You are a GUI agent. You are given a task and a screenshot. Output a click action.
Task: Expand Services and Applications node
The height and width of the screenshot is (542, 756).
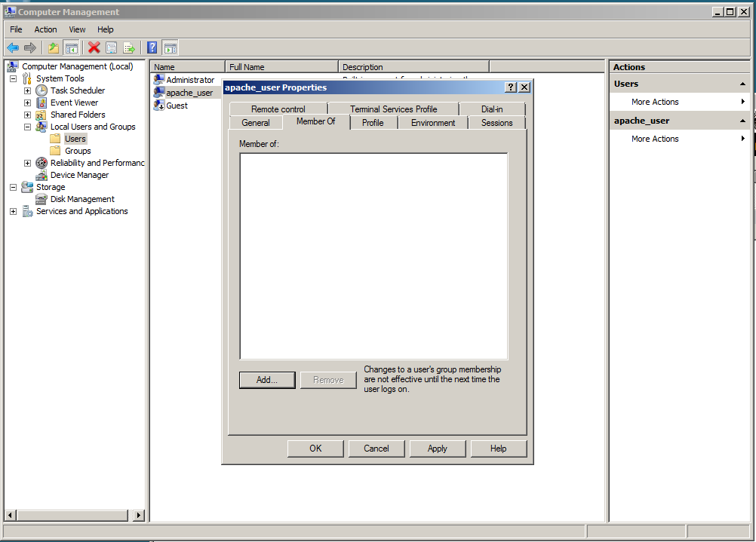13,211
